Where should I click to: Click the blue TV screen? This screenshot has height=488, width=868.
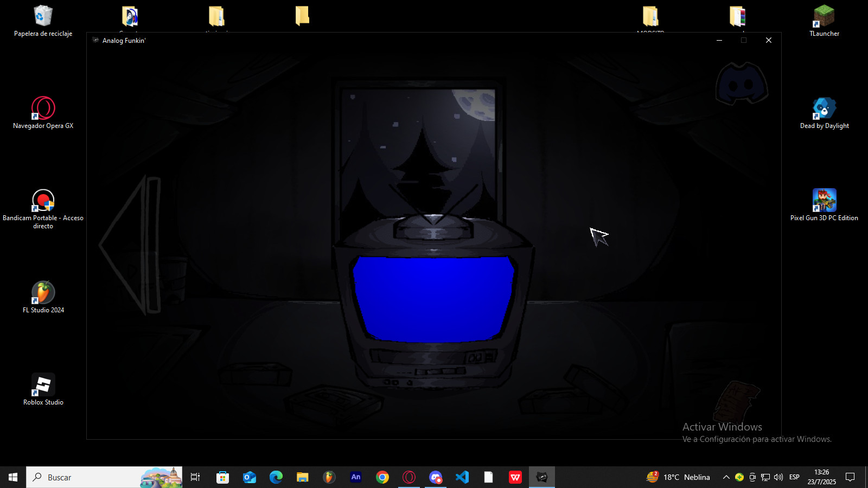pyautogui.click(x=433, y=298)
